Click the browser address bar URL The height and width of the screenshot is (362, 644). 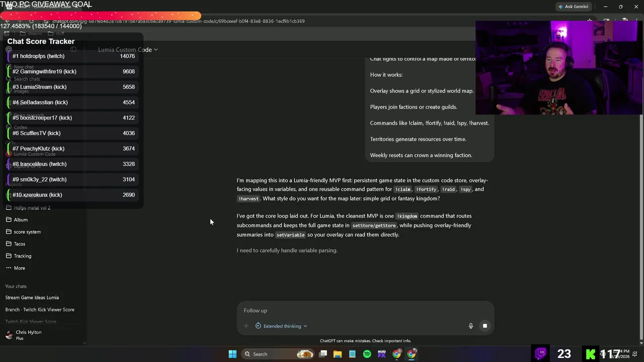coord(179,21)
